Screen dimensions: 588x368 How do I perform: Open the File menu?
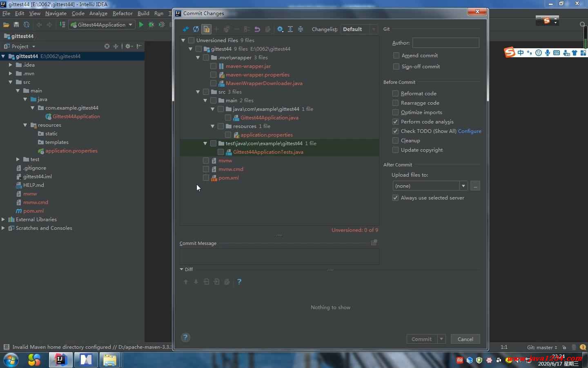click(6, 13)
